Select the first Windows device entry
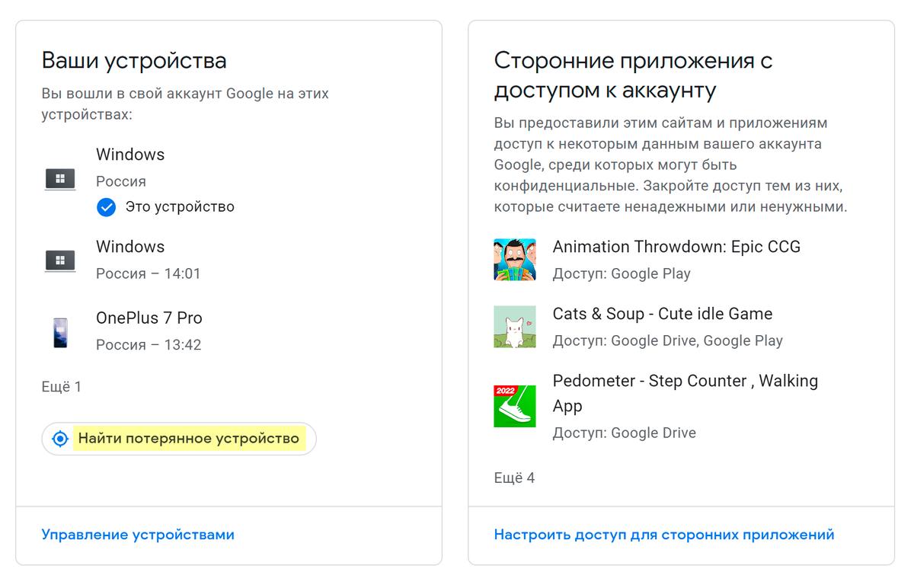Screen dimensions: 914x588 click(x=130, y=155)
